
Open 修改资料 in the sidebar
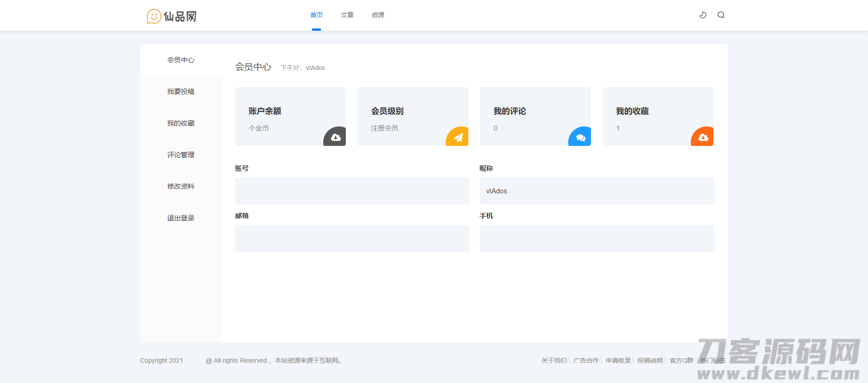[181, 187]
